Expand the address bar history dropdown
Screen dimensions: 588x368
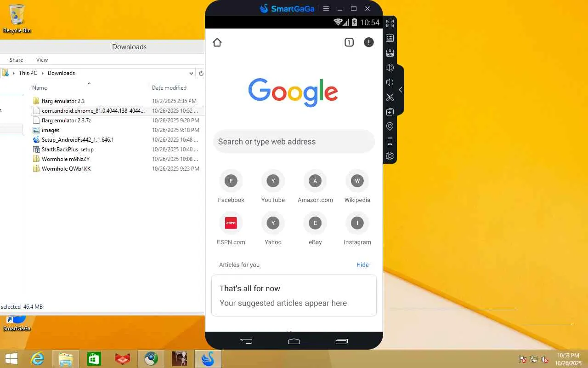tap(191, 73)
